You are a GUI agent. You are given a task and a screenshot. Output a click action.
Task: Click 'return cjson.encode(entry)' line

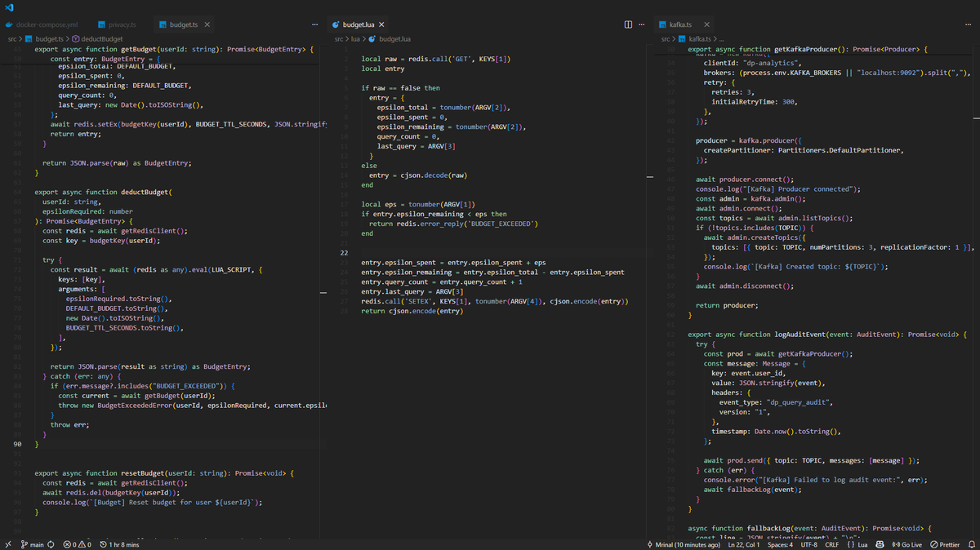click(412, 311)
